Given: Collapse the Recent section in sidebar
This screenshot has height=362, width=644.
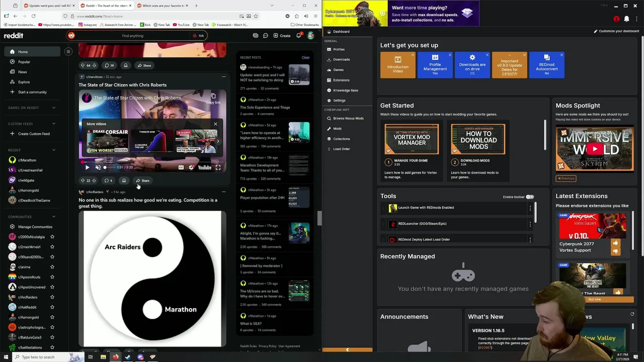Looking at the screenshot, I should [54, 150].
